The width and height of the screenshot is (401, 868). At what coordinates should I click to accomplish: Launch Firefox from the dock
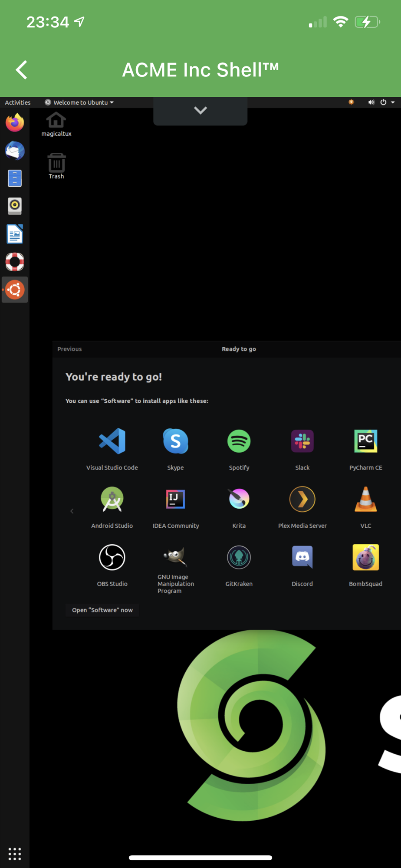point(15,122)
